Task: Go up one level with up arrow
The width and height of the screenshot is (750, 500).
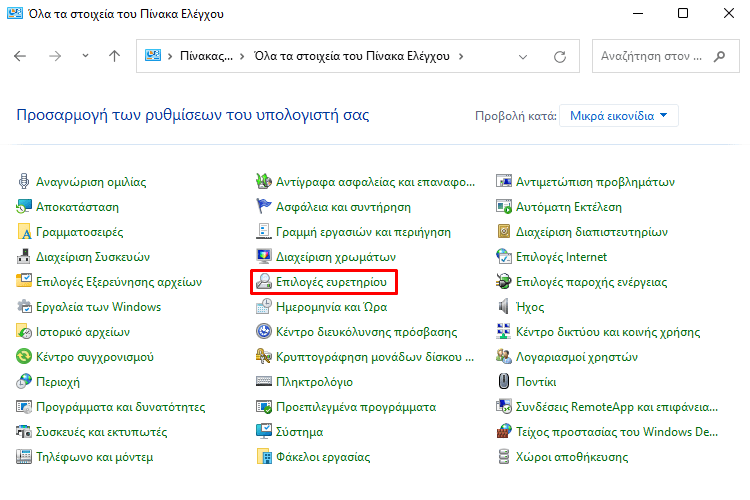Action: pyautogui.click(x=114, y=56)
